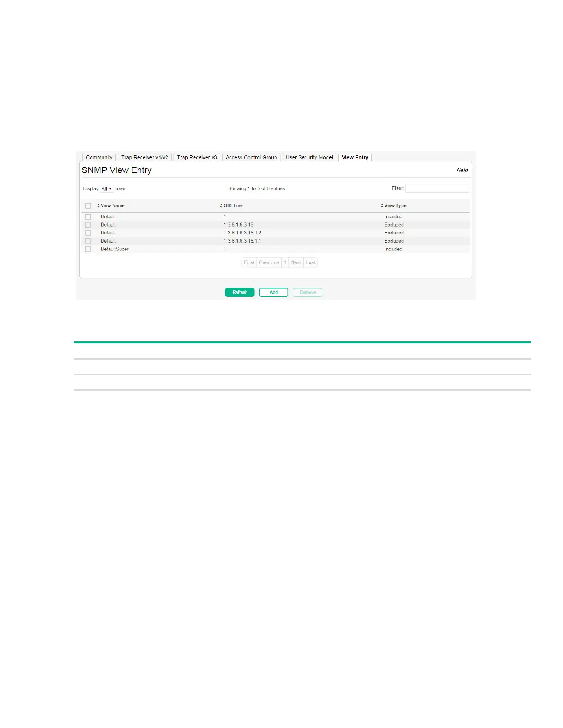Select the DefaultSuper view name text
The image size is (563, 728).
(115, 249)
